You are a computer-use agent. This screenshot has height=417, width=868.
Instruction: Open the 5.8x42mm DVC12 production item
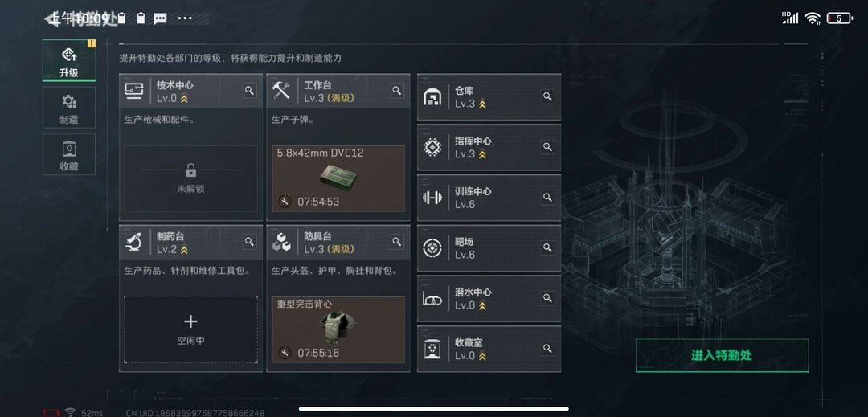(338, 178)
